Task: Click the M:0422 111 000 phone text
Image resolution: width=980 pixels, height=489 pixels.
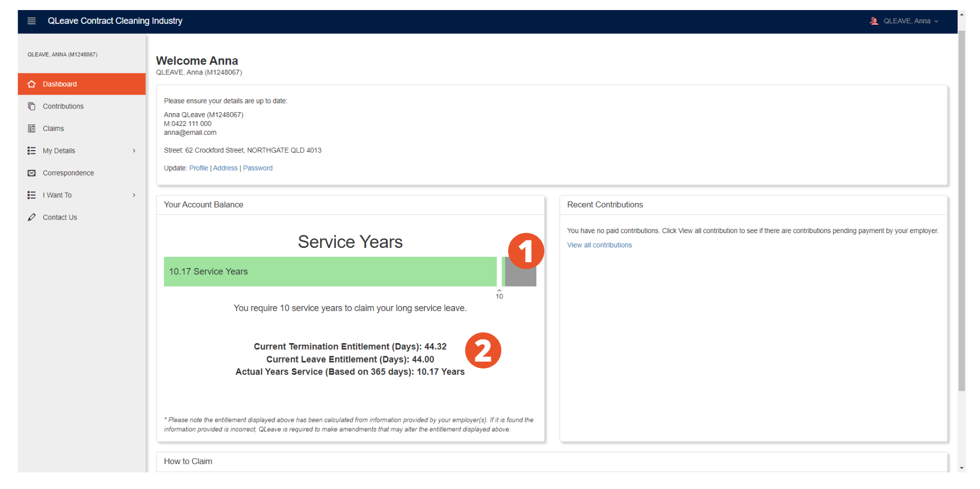Action: coord(188,124)
